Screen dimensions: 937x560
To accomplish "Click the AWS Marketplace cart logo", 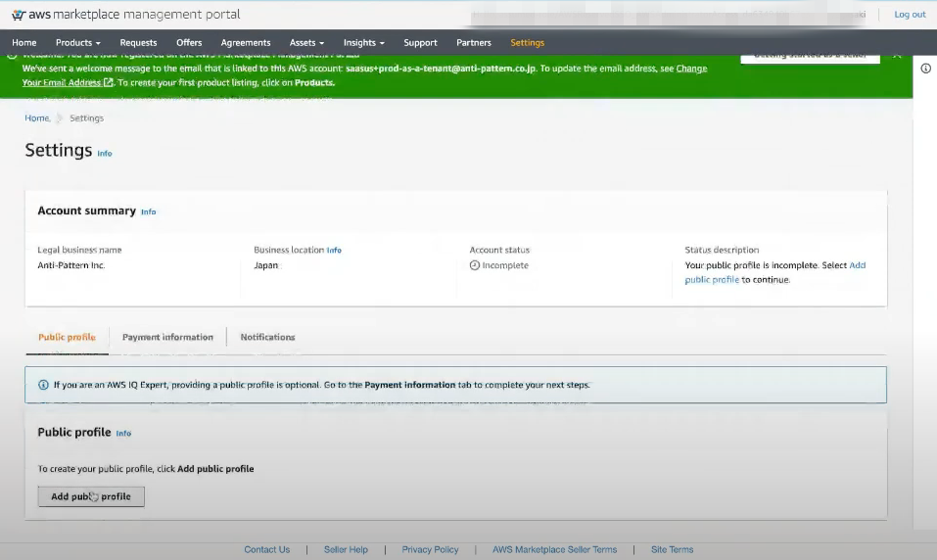I will tap(18, 15).
